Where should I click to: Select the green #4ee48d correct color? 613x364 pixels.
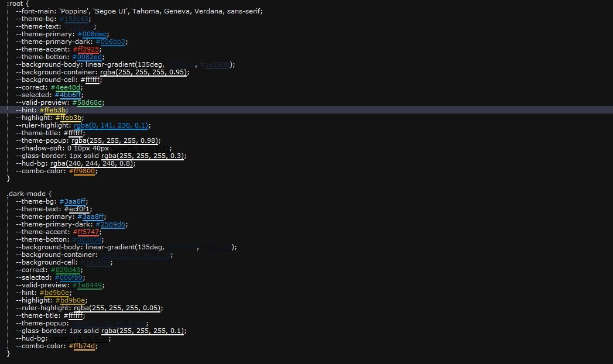point(66,87)
